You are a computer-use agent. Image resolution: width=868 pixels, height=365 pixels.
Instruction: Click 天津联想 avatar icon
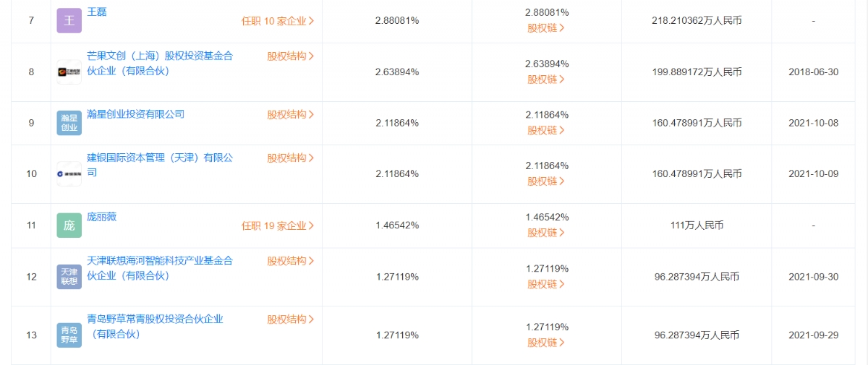[69, 277]
